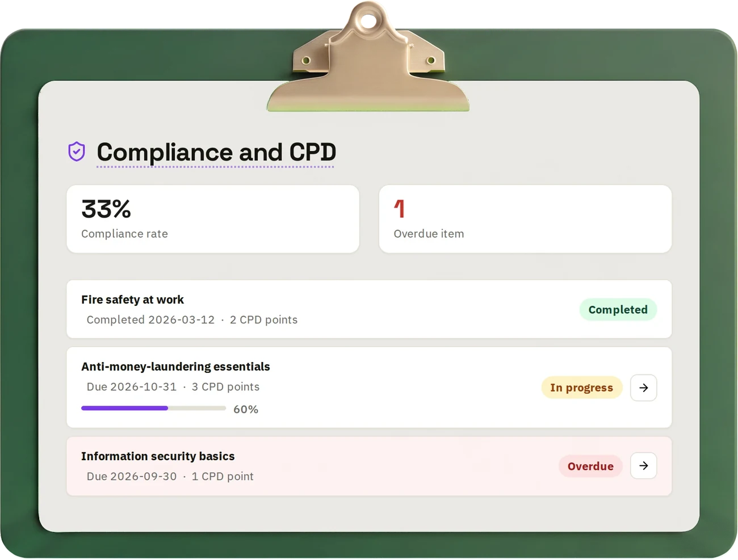
Task: Click the text Due 2026-09-30
Action: [132, 477]
